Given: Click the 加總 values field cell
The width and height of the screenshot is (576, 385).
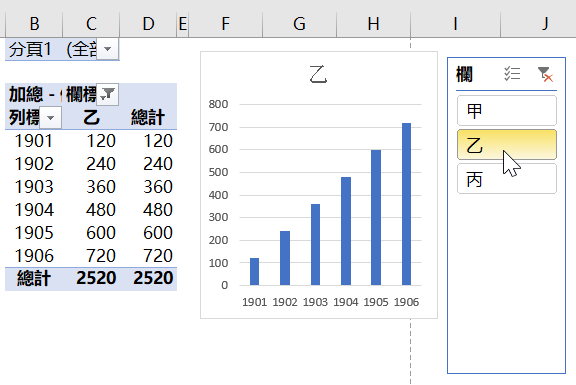Looking at the screenshot, I should pyautogui.click(x=34, y=94).
